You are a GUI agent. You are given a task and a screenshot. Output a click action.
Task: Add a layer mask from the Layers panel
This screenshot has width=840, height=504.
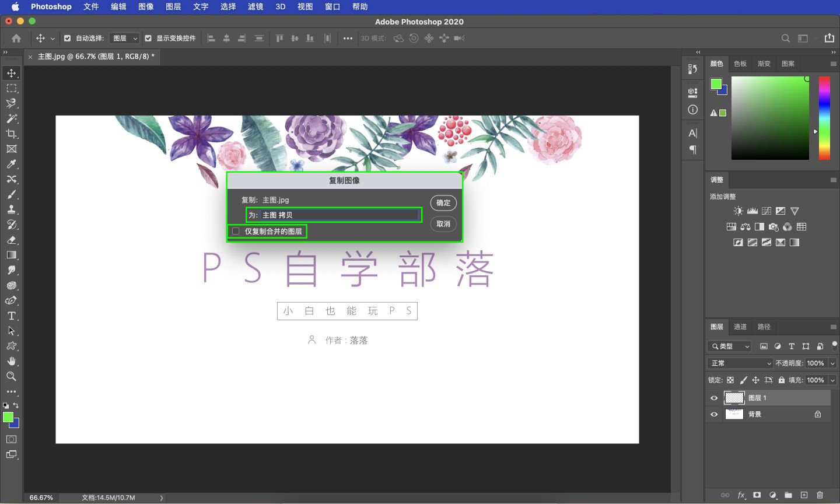756,495
